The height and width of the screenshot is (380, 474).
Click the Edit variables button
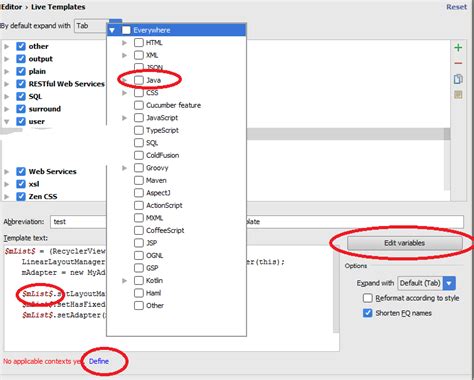(x=405, y=243)
